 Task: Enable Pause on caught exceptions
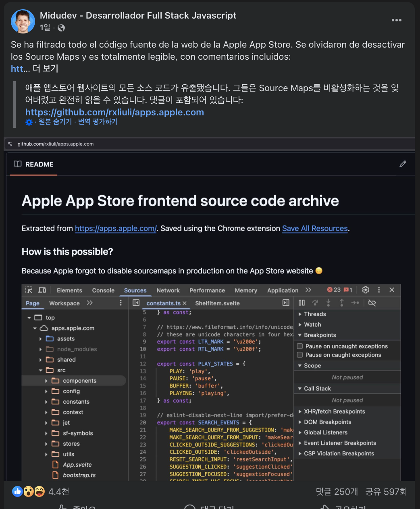coord(299,355)
